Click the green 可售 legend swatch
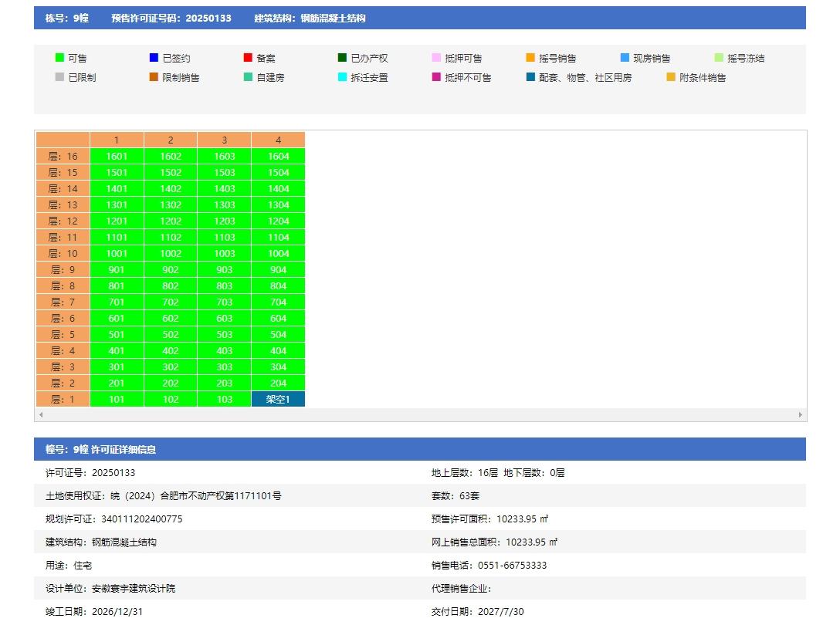 (x=59, y=57)
